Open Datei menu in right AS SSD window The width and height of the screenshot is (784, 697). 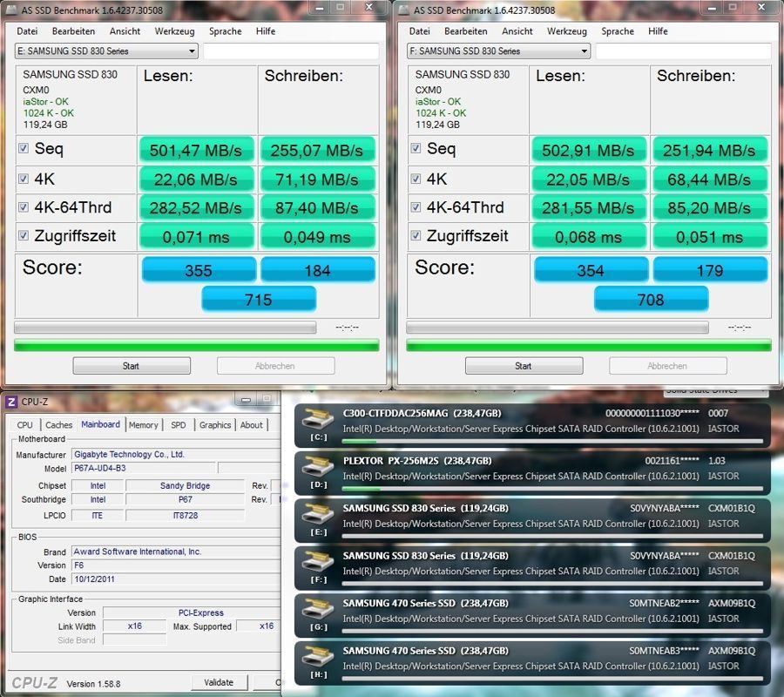(420, 31)
